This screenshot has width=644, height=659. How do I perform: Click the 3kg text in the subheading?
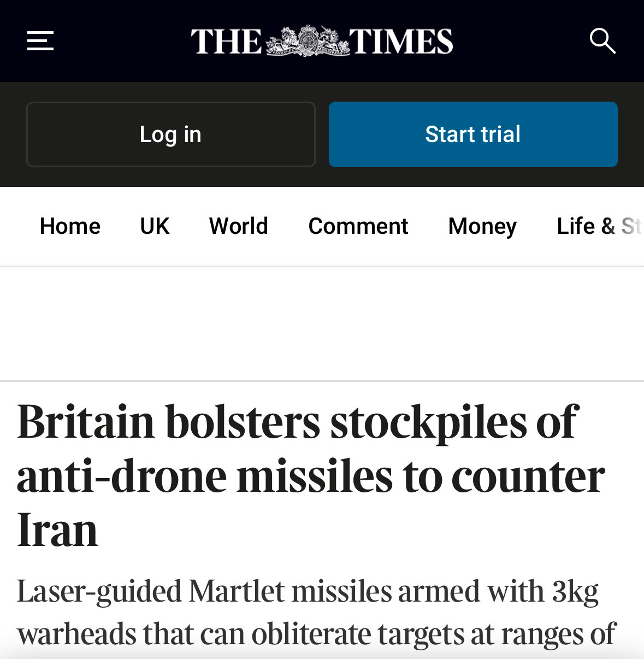coord(575,592)
